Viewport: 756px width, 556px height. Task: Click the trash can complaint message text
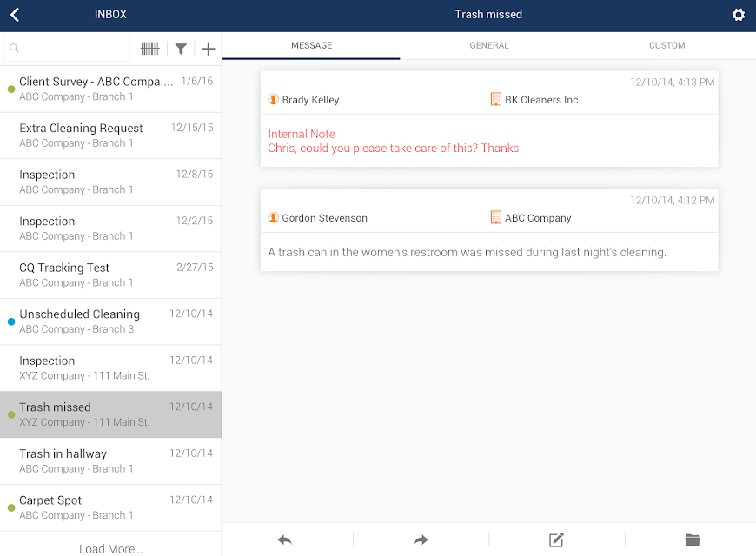pos(467,252)
